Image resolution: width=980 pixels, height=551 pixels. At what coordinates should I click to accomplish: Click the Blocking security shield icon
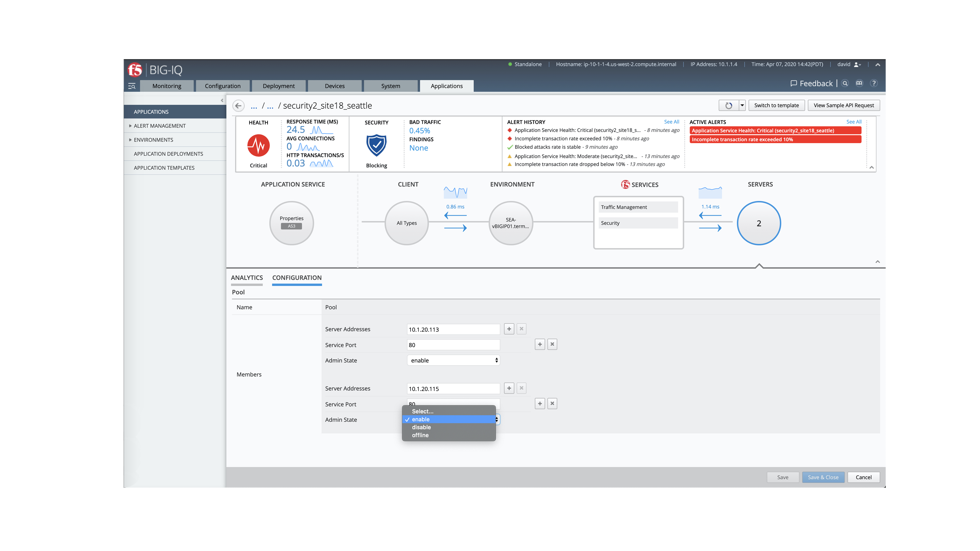(x=376, y=145)
